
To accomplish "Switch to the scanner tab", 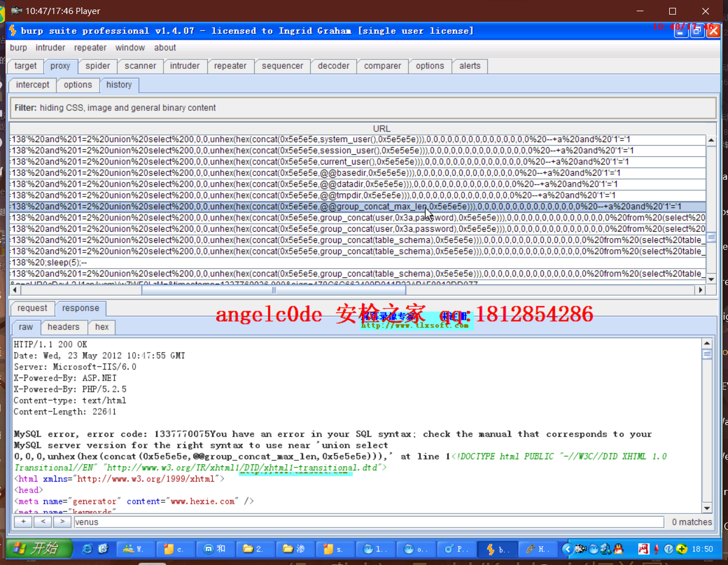I will [141, 66].
